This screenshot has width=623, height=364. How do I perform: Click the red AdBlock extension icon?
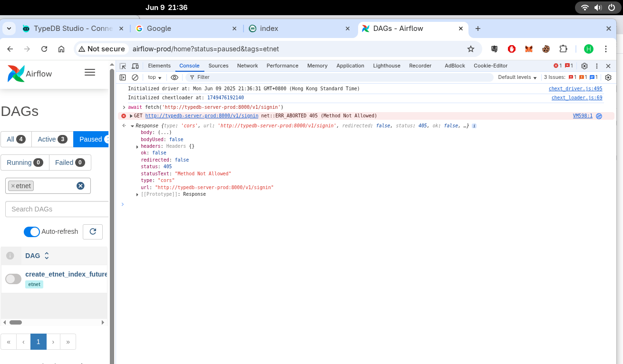point(512,49)
